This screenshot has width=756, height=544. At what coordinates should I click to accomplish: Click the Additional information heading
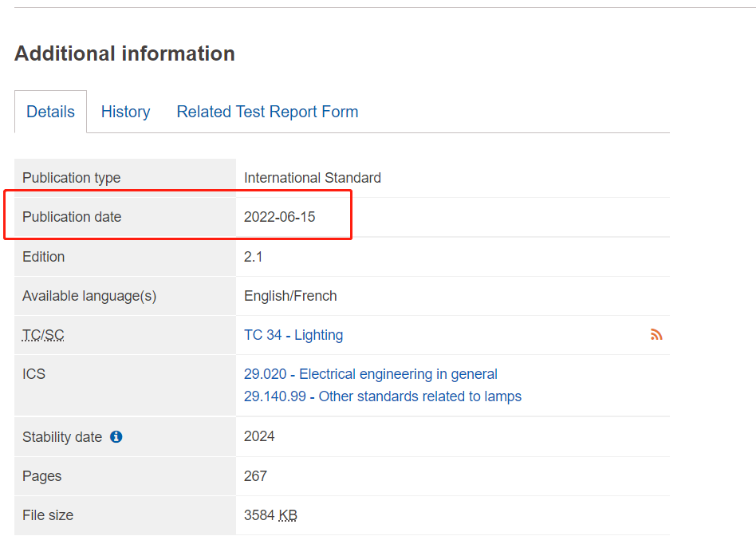point(124,53)
